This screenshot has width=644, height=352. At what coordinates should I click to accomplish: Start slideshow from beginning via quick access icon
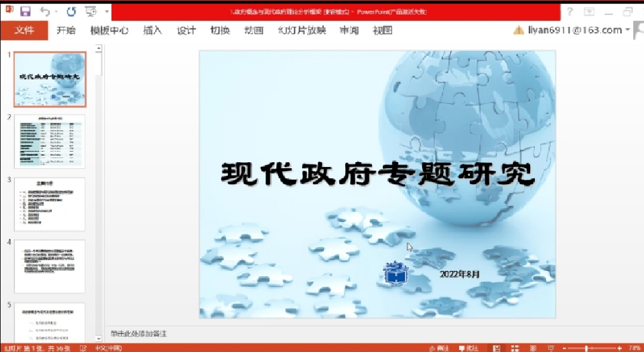coord(91,11)
